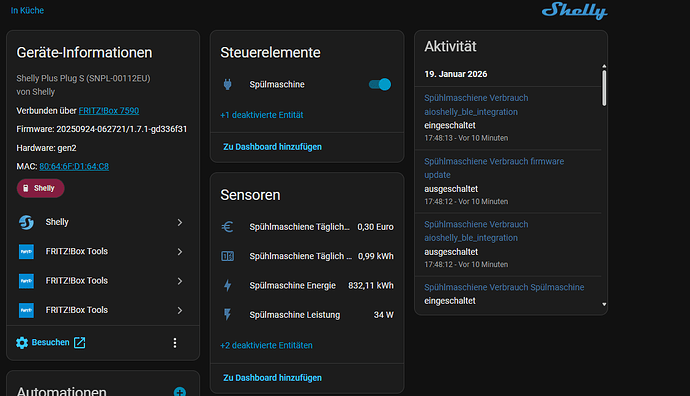Image resolution: width=690 pixels, height=396 pixels.
Task: Add a new automation with plus icon
Action: [x=180, y=391]
